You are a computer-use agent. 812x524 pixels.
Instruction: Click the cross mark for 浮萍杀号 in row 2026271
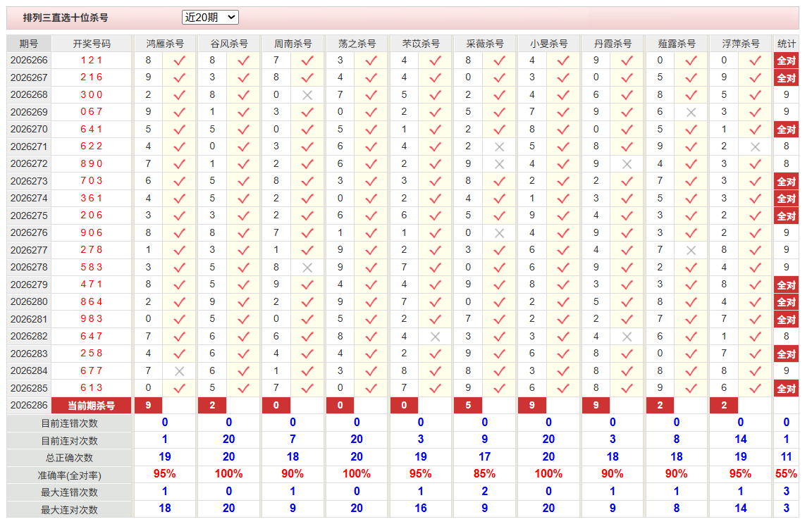pos(755,147)
